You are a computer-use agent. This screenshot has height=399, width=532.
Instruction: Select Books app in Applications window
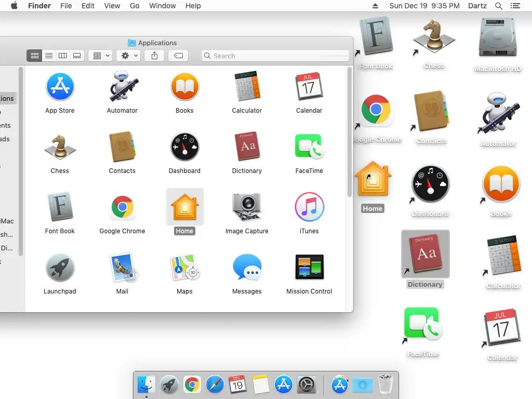pyautogui.click(x=184, y=87)
